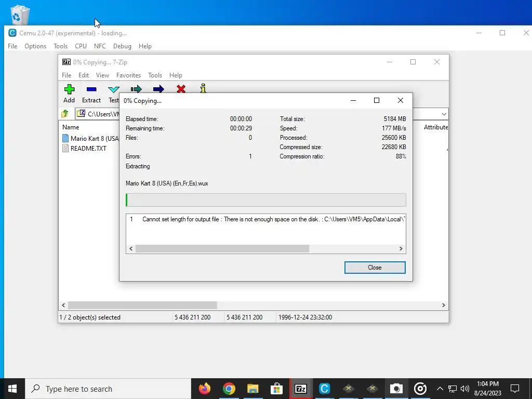Click the Windows taskbar search box
532x399 pixels.
coord(108,389)
